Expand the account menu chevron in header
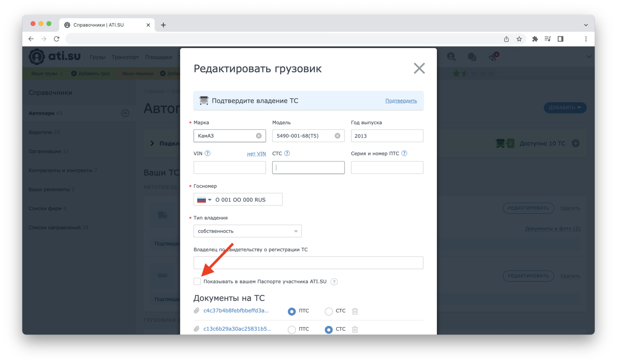 click(589, 57)
